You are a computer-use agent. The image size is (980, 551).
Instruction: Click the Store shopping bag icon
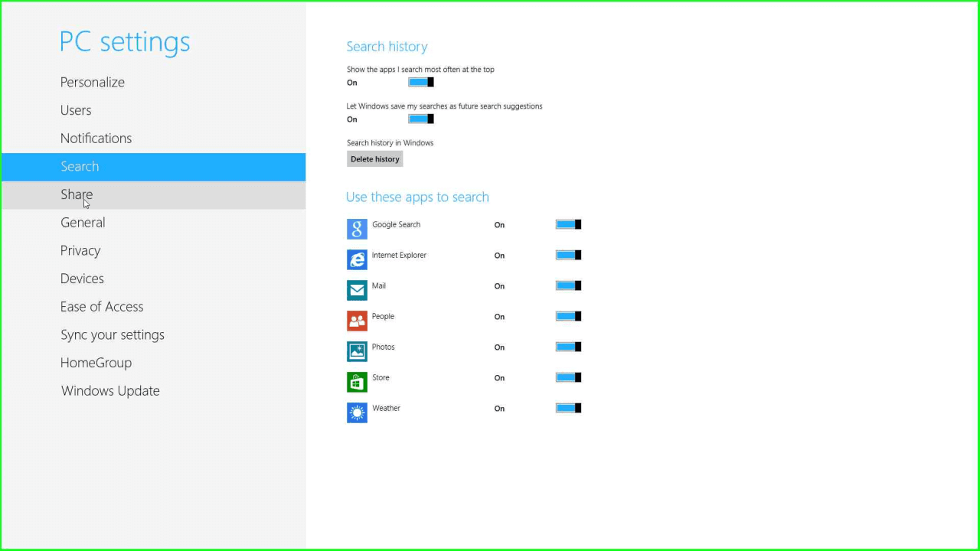[357, 382]
